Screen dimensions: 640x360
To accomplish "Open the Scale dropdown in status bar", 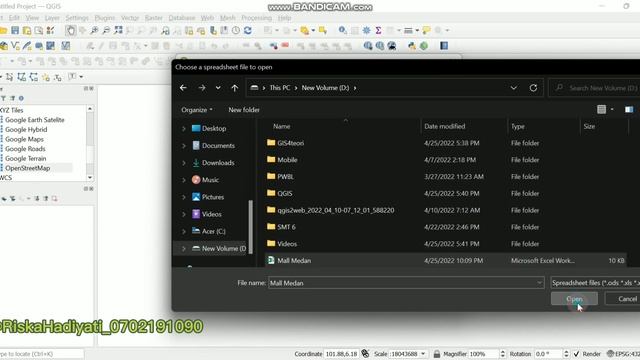I will pyautogui.click(x=423, y=354).
